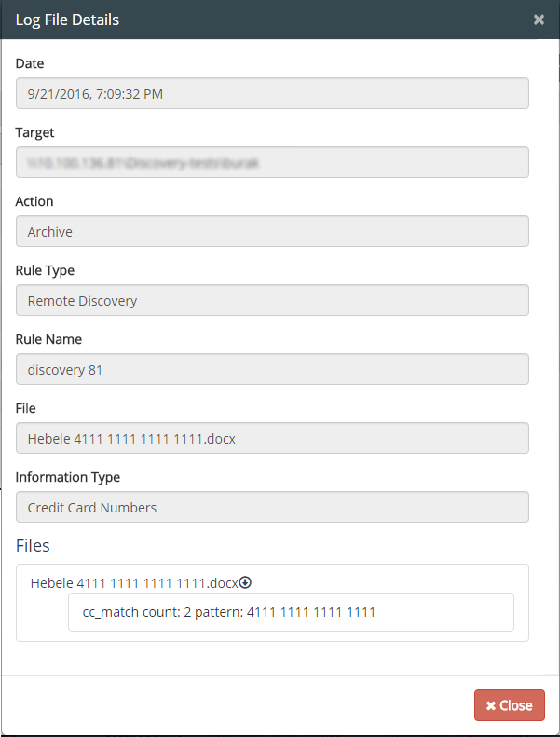560x737 pixels.
Task: Select the Action field showing Archive
Action: [x=272, y=231]
